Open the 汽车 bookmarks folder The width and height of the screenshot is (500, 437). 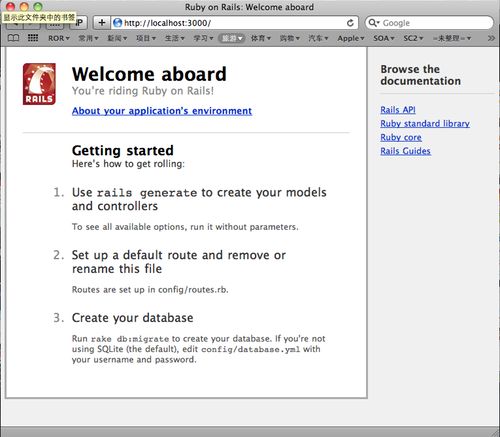[x=318, y=38]
